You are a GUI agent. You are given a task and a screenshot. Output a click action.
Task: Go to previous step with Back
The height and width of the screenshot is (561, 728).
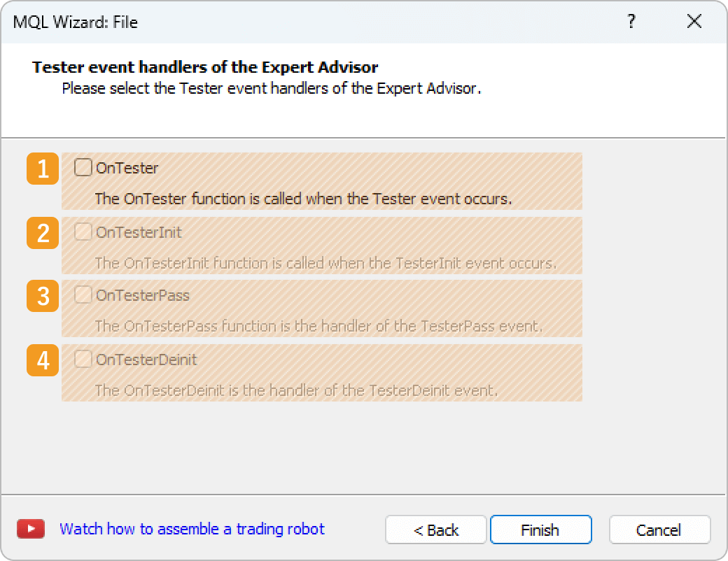[x=435, y=530]
